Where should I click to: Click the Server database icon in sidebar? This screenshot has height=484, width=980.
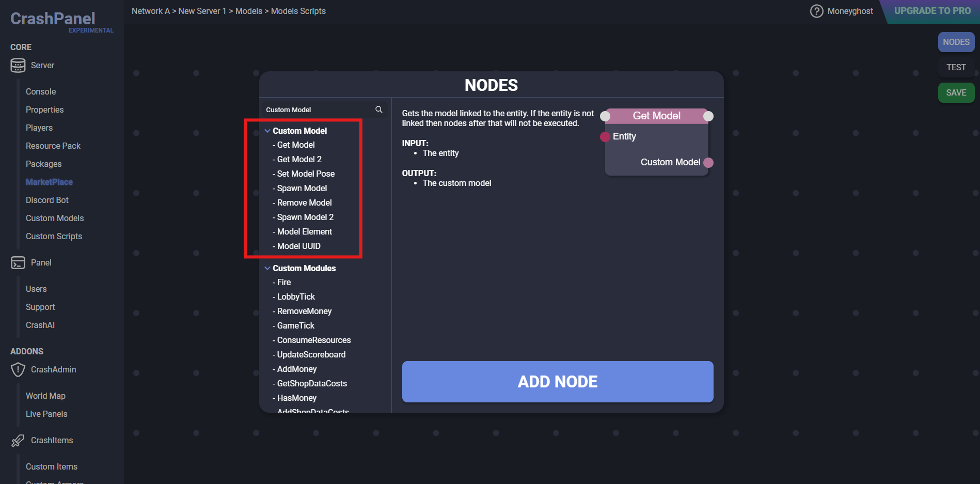pyautogui.click(x=18, y=66)
